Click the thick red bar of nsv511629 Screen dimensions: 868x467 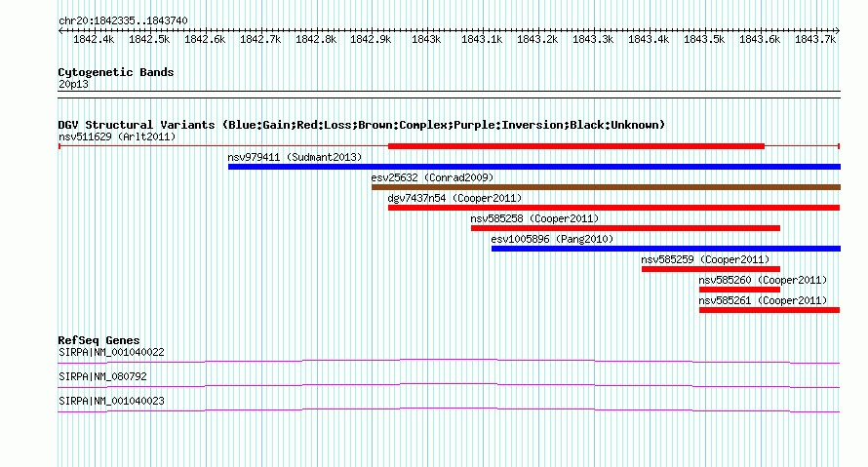point(576,146)
